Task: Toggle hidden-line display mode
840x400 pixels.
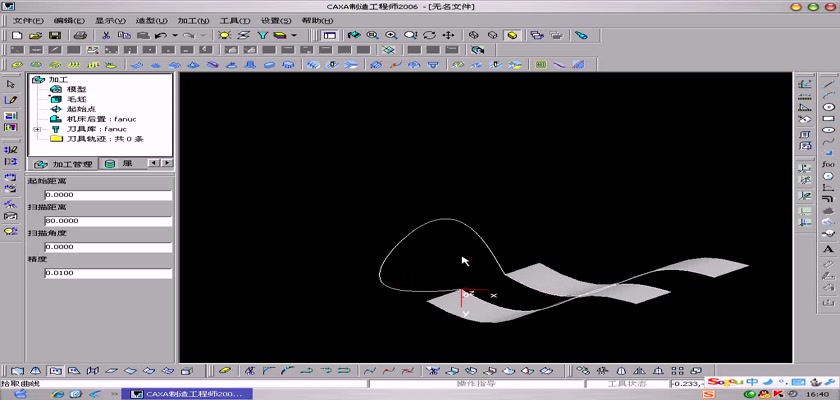Action: point(493,35)
